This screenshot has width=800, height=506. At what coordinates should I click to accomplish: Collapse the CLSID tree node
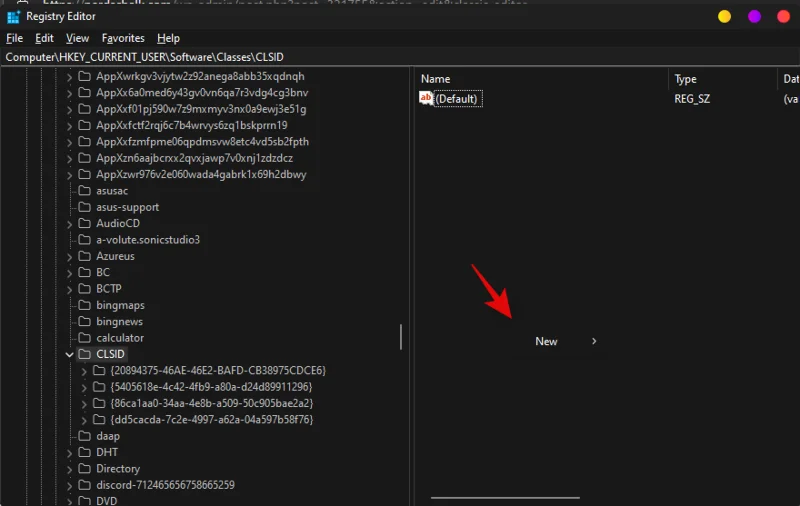click(x=69, y=354)
